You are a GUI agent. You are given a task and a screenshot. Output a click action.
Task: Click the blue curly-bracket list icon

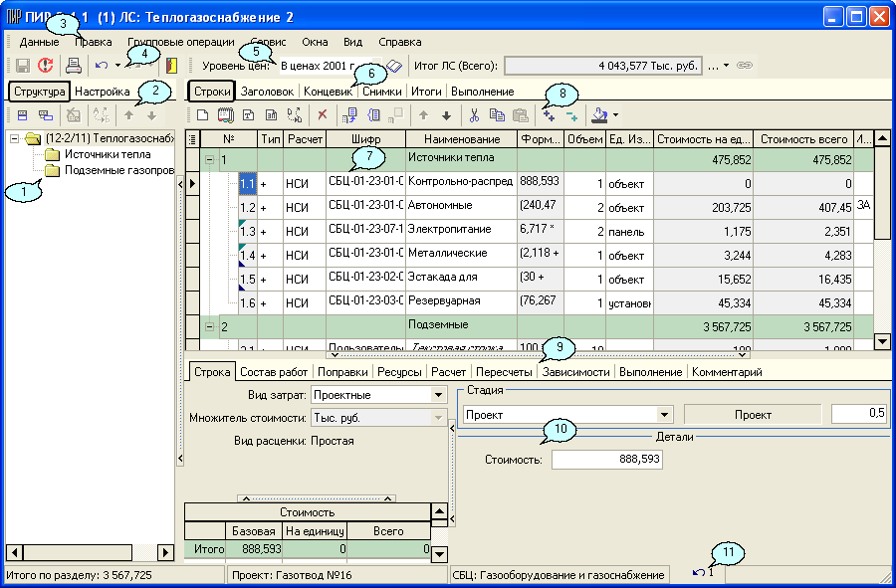373,115
